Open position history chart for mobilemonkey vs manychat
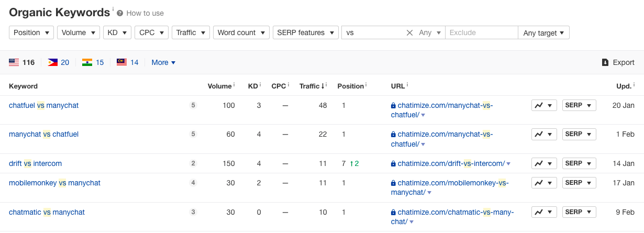Image resolution: width=644 pixels, height=233 pixels. (x=544, y=183)
